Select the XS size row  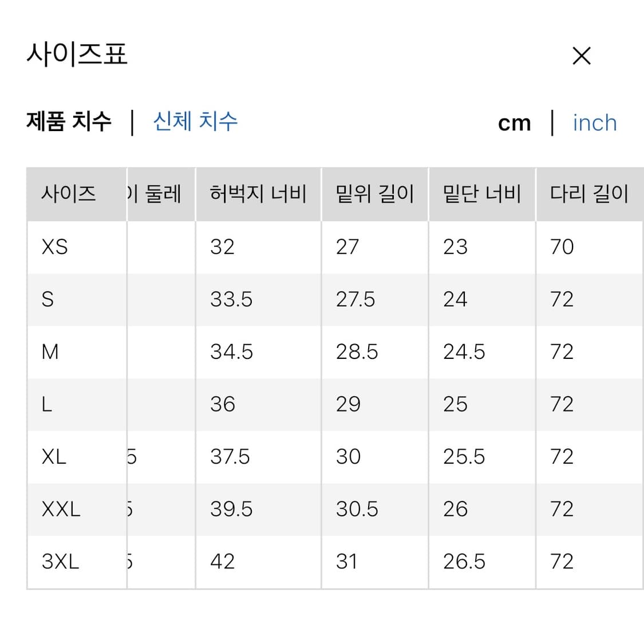(x=53, y=247)
